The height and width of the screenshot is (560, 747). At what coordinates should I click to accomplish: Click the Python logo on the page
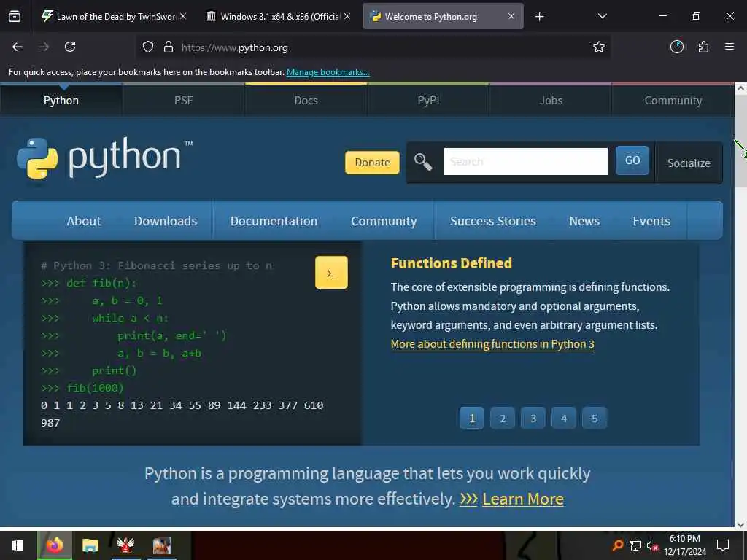click(105, 158)
